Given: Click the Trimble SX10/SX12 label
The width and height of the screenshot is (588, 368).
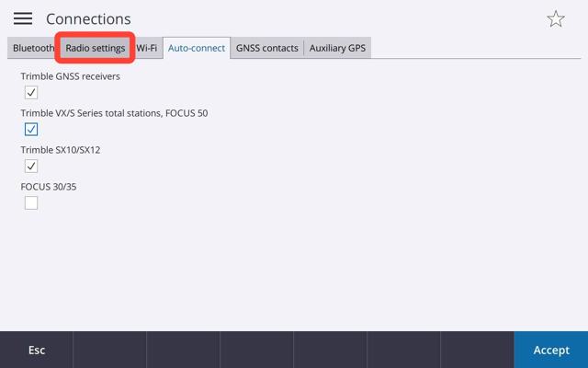Looking at the screenshot, I should pyautogui.click(x=61, y=150).
